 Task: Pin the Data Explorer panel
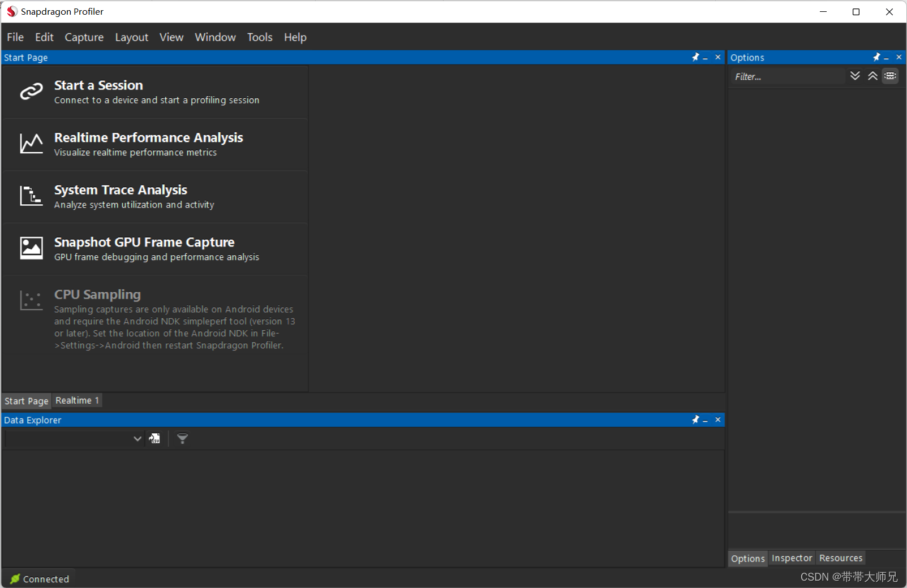[695, 420]
